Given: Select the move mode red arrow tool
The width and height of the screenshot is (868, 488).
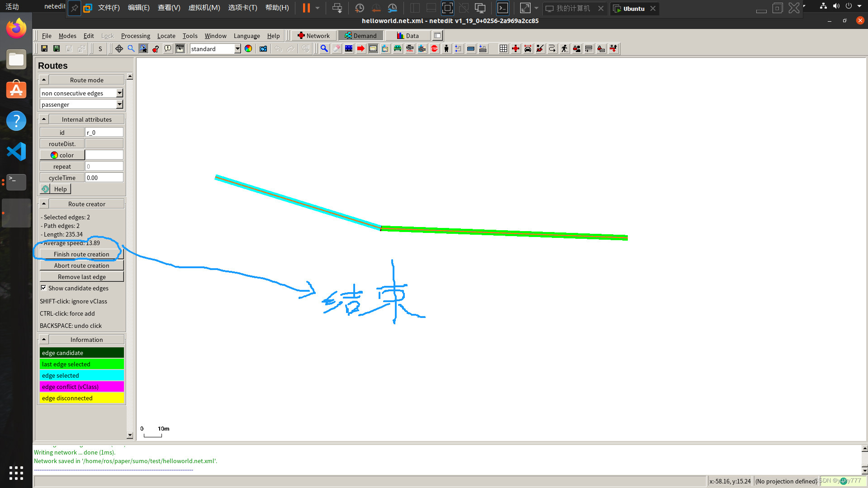Looking at the screenshot, I should [x=361, y=49].
